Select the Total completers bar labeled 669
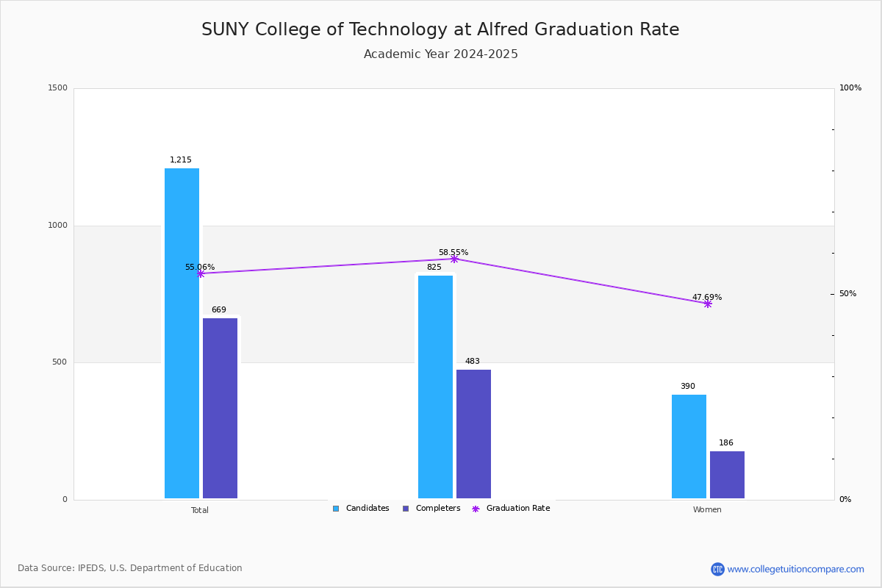This screenshot has width=882, height=588. pyautogui.click(x=220, y=409)
